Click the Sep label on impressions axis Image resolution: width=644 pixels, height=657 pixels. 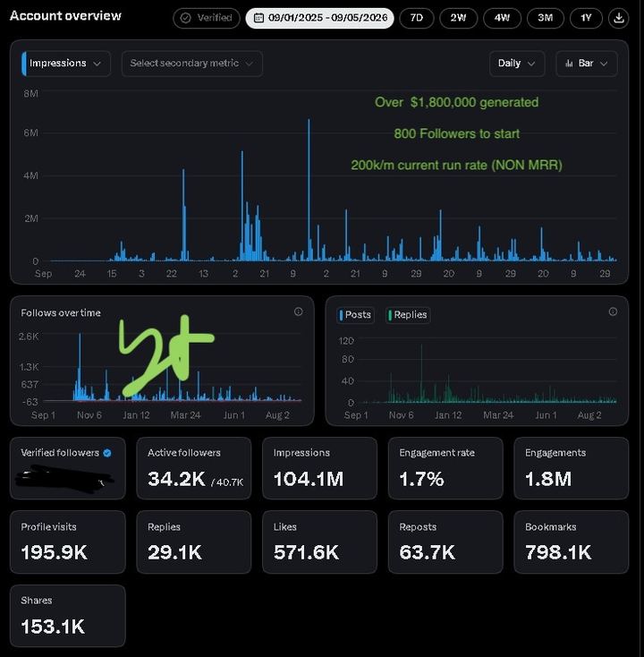[43, 274]
